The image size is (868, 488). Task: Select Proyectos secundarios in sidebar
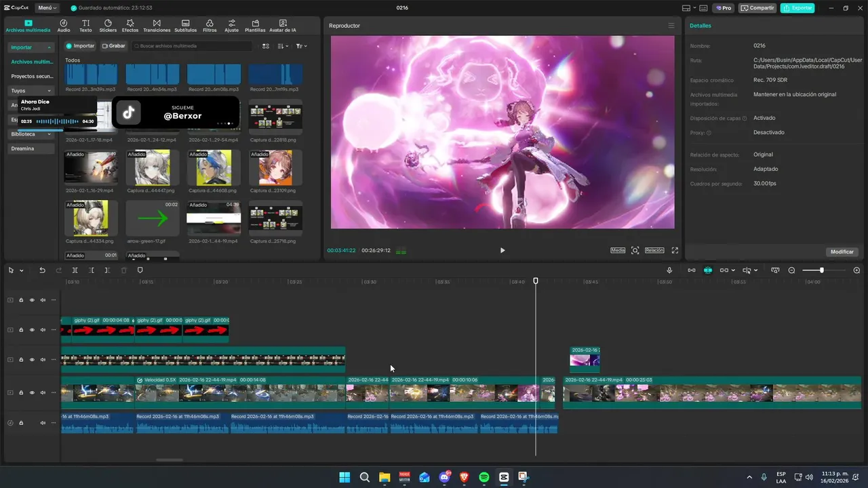(32, 77)
